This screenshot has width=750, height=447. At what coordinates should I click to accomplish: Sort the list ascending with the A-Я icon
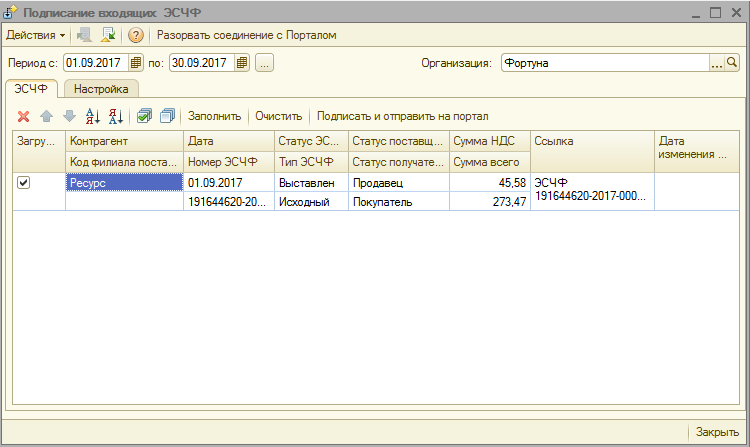pyautogui.click(x=93, y=116)
